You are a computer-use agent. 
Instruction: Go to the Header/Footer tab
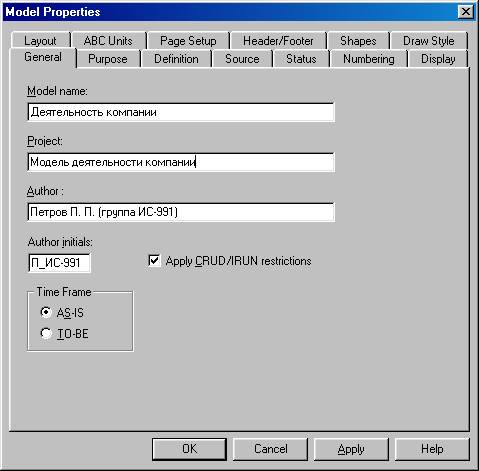point(278,41)
